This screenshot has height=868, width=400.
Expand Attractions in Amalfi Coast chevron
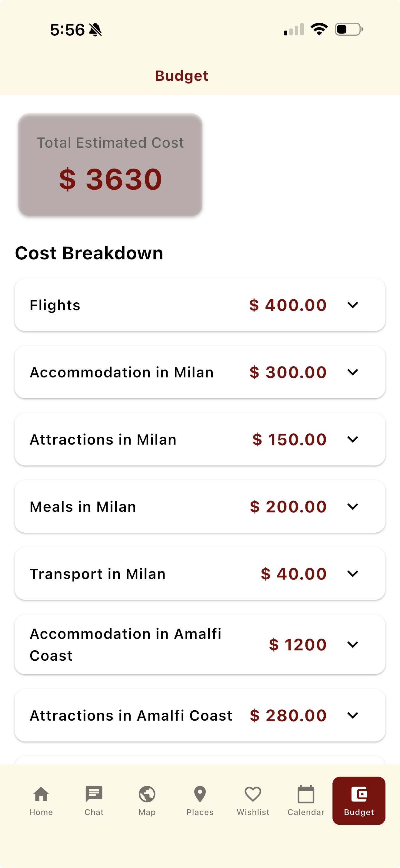click(352, 715)
